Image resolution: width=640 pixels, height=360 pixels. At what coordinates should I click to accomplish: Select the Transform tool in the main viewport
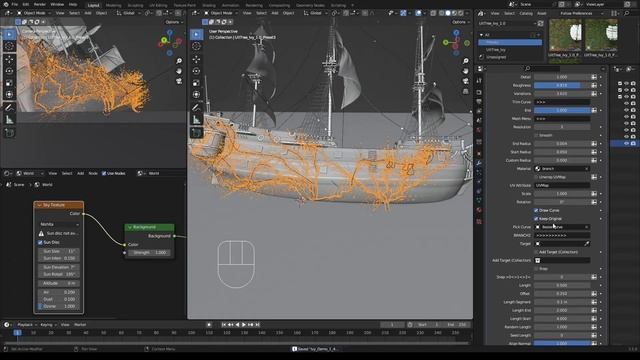pos(196,94)
